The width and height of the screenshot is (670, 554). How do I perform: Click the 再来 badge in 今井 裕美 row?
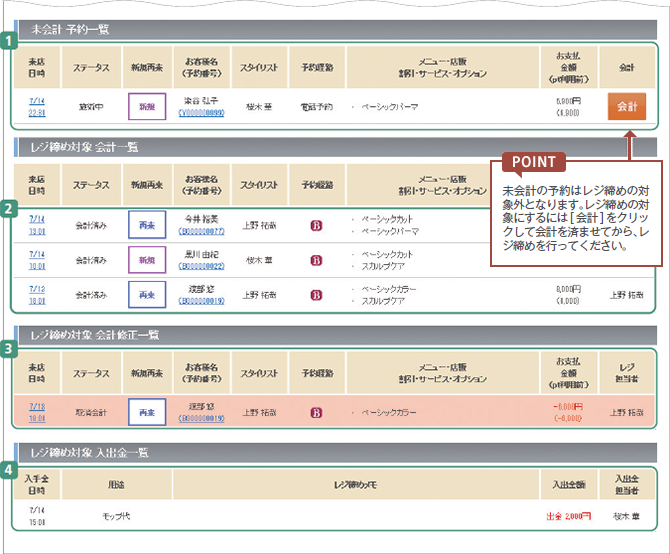147,223
